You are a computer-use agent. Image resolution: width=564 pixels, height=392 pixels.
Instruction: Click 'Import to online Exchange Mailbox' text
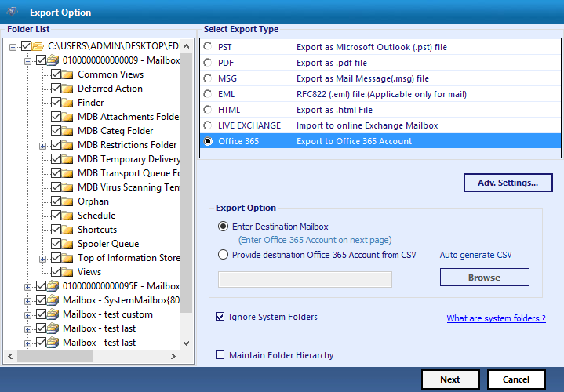pos(367,125)
